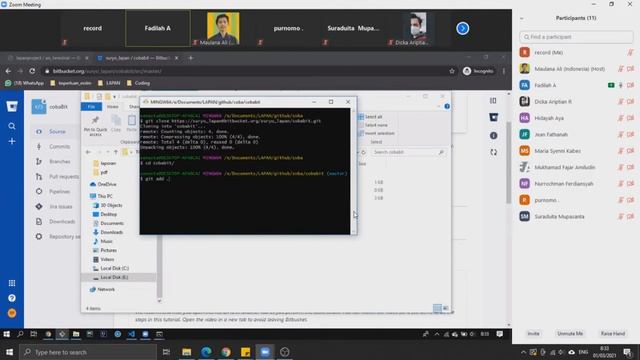
Task: Go back in the shared browser
Action: pyautogui.click(x=8, y=71)
